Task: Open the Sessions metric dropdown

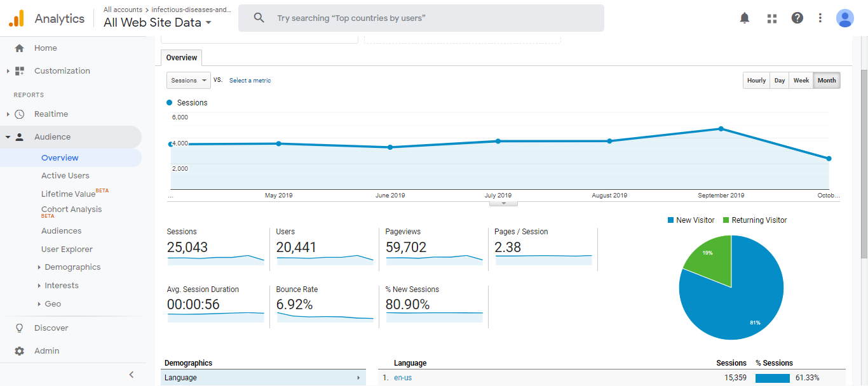Action: 189,81
